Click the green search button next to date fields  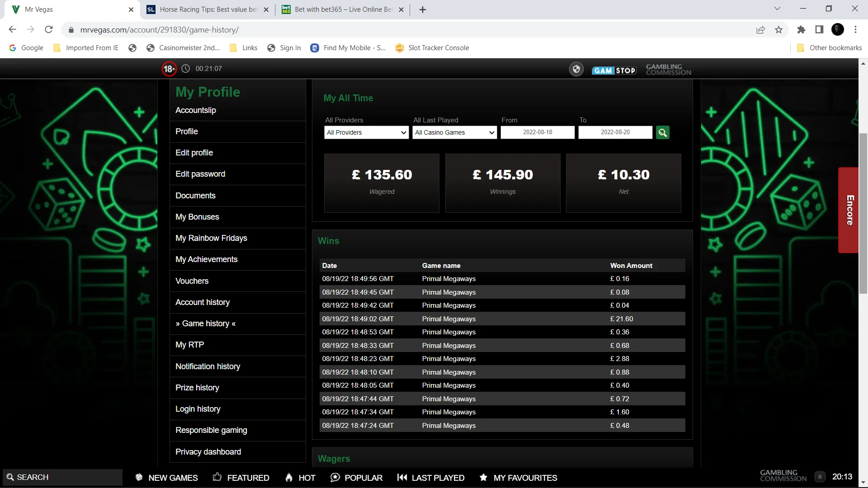662,132
